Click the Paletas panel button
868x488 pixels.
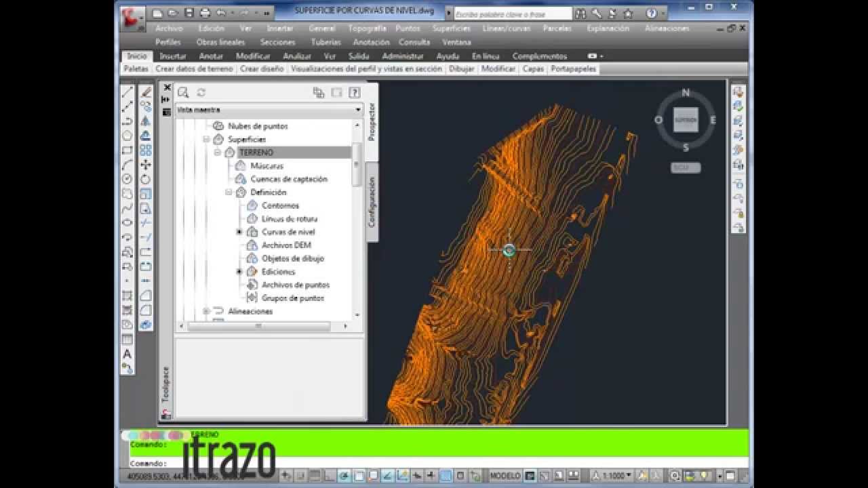[136, 69]
